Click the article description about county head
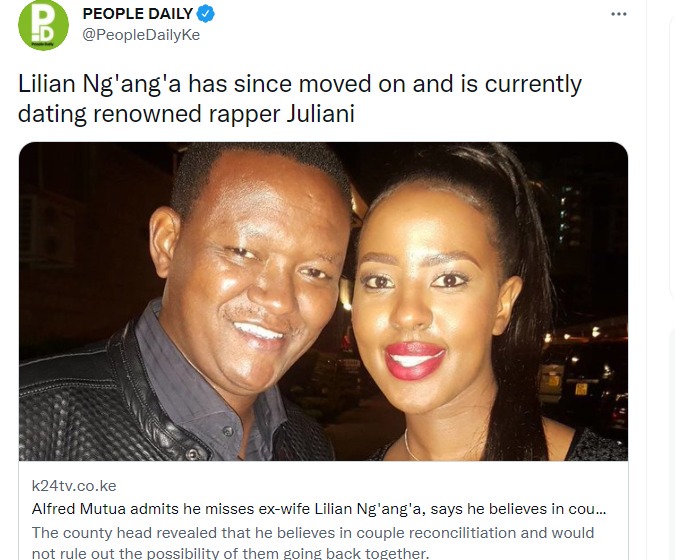The width and height of the screenshot is (675, 560). 313,543
